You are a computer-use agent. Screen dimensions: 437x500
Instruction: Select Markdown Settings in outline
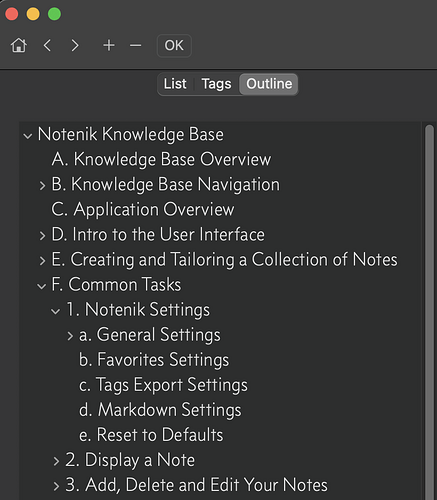click(x=160, y=410)
